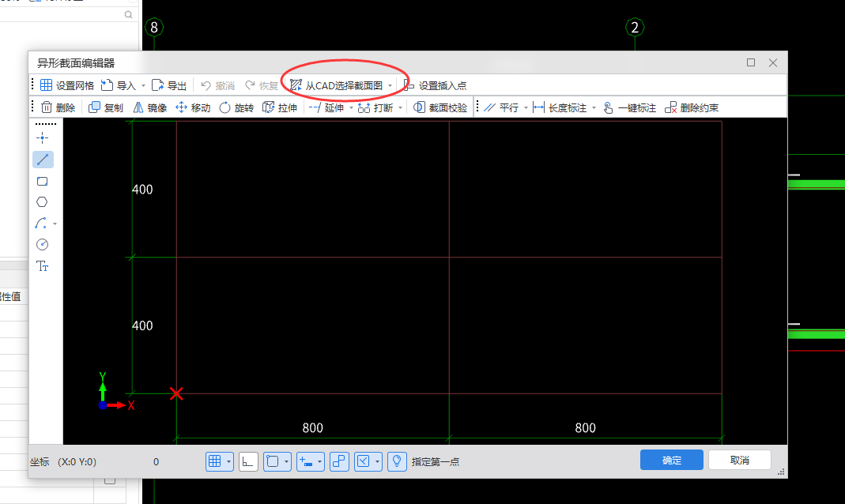The image size is (845, 504).
Task: Click the 打断 break tool
Action: click(x=375, y=107)
